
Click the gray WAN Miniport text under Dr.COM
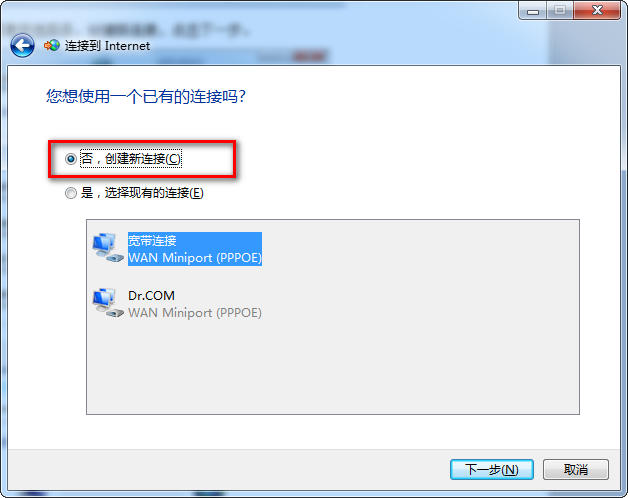pos(195,313)
